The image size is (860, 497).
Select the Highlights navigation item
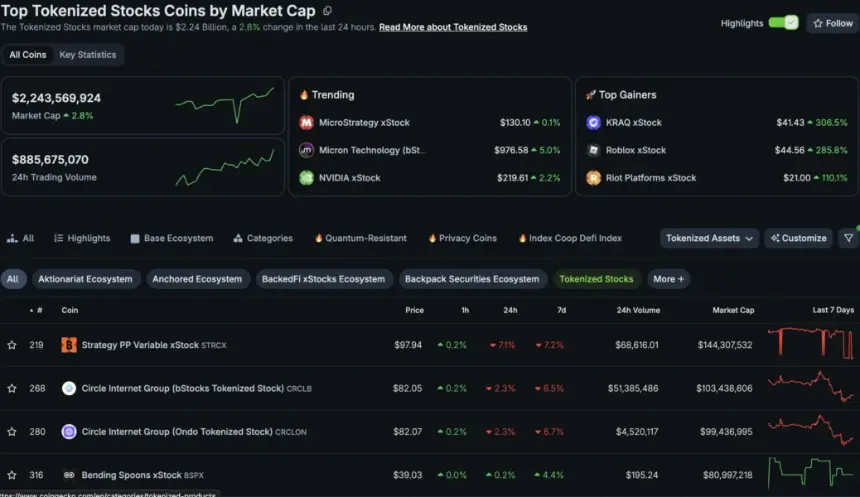pyautogui.click(x=82, y=238)
